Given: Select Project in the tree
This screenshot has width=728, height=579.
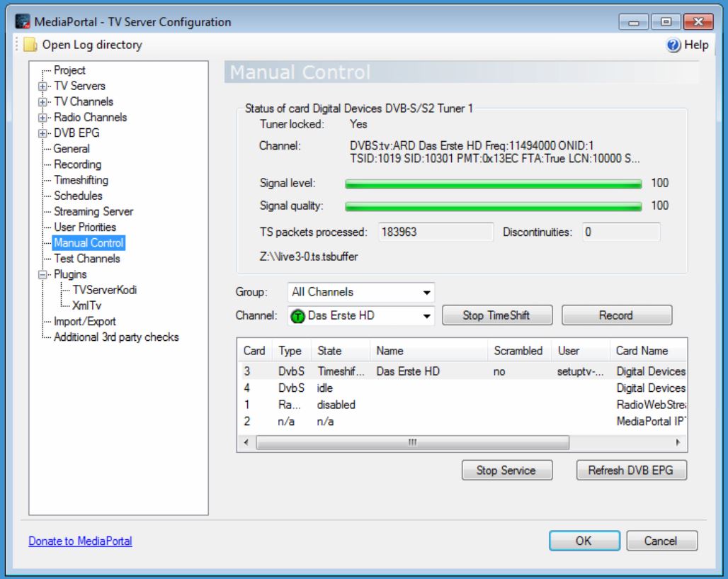Looking at the screenshot, I should [69, 70].
